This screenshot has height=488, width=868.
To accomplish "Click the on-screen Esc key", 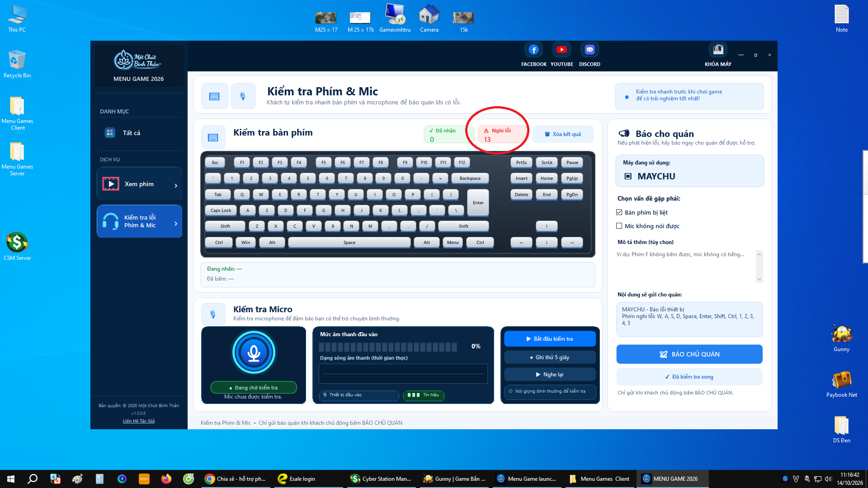I will point(215,163).
